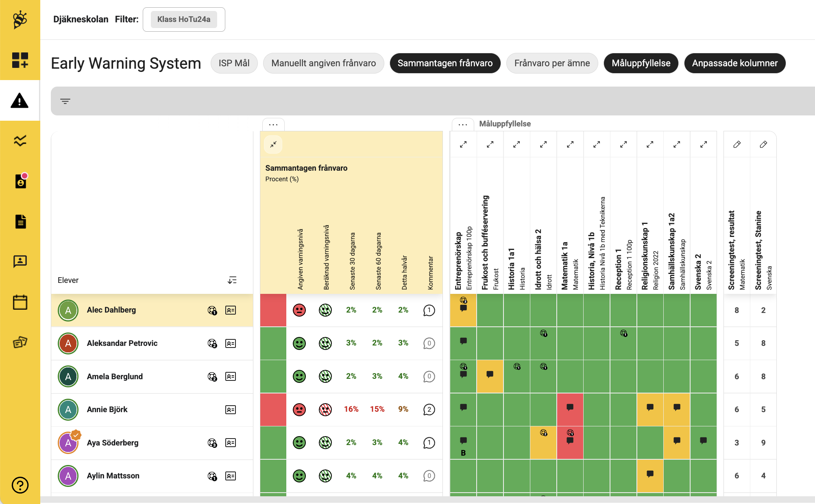This screenshot has width=815, height=504.
Task: Click the Klass HoTu24a filter button
Action: coord(184,19)
